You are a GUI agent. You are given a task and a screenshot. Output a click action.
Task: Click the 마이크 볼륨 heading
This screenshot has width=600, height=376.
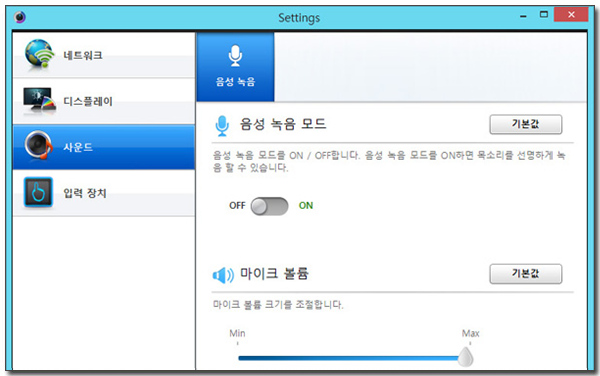click(274, 273)
